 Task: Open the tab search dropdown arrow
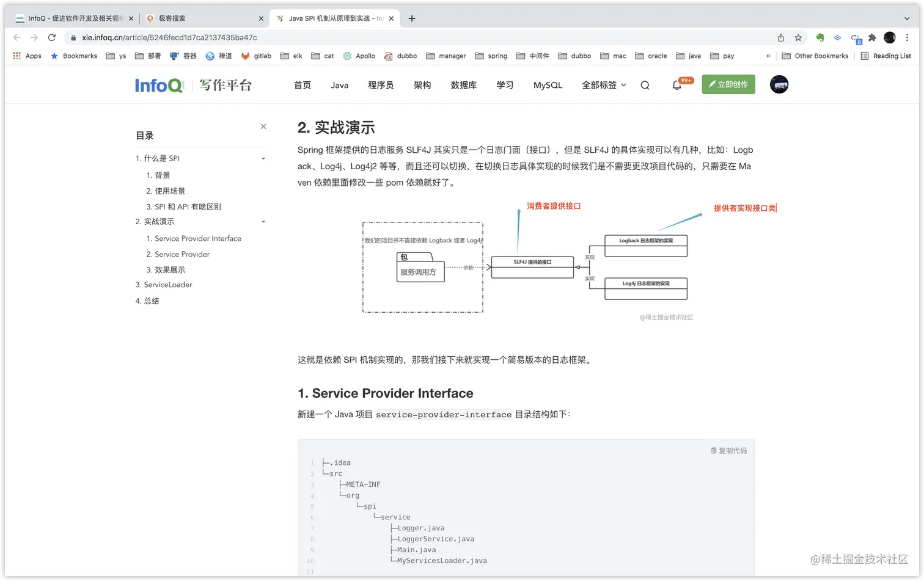click(x=907, y=18)
